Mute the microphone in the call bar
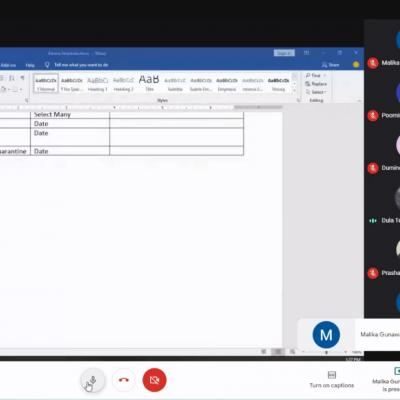 [93, 380]
